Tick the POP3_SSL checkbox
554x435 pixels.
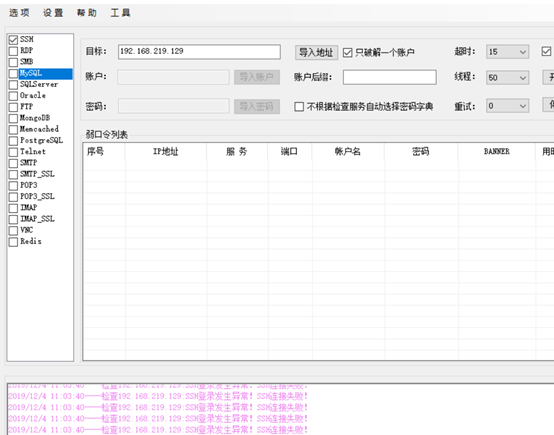click(13, 197)
